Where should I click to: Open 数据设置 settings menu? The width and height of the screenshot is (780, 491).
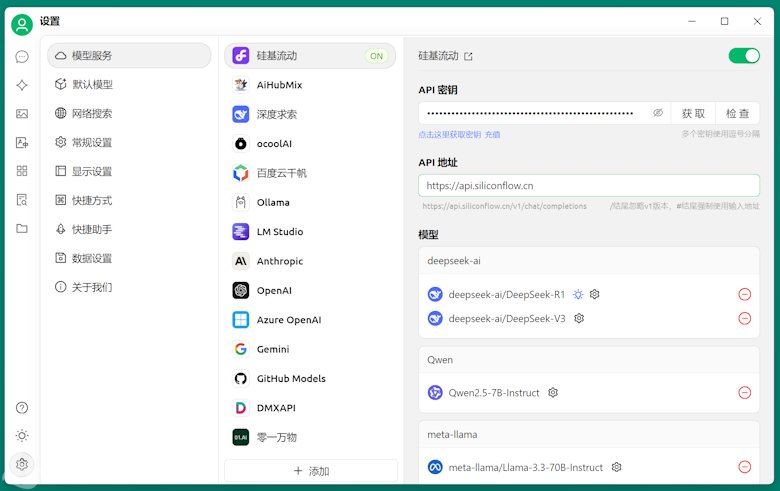(129, 258)
